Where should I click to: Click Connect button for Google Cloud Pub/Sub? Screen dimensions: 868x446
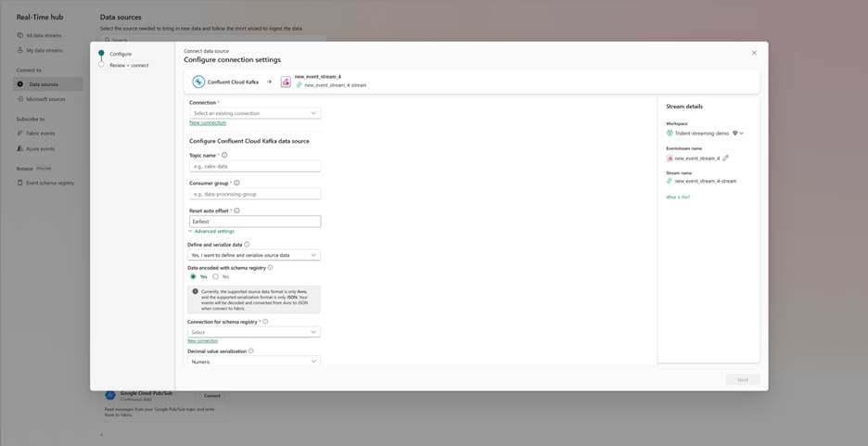(212, 396)
